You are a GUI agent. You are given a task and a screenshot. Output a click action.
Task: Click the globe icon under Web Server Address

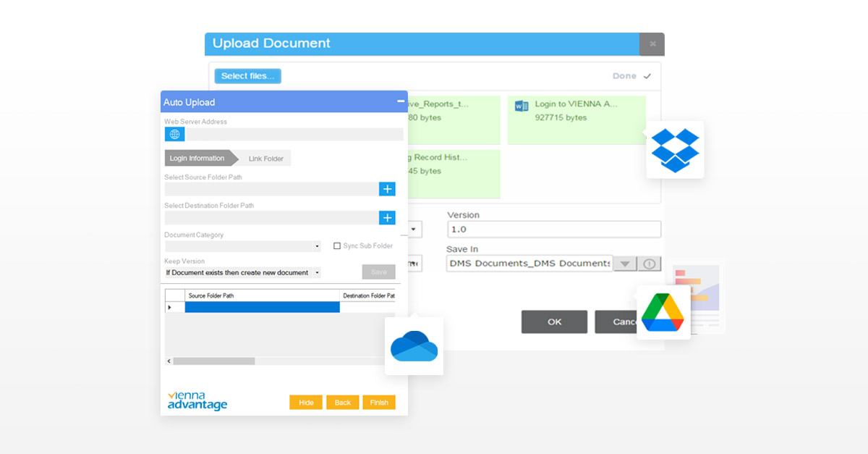[x=174, y=134]
